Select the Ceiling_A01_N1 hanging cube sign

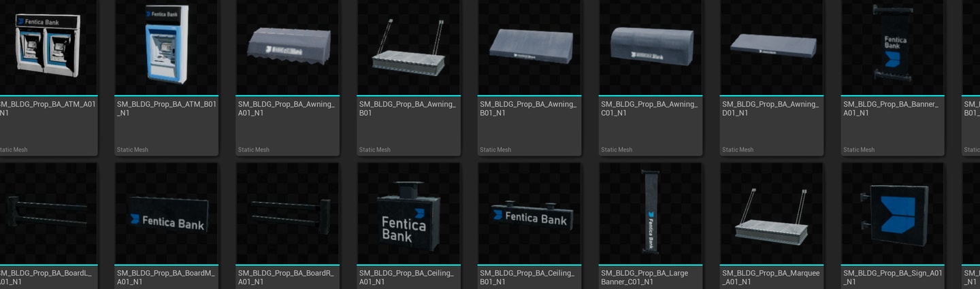click(x=409, y=213)
